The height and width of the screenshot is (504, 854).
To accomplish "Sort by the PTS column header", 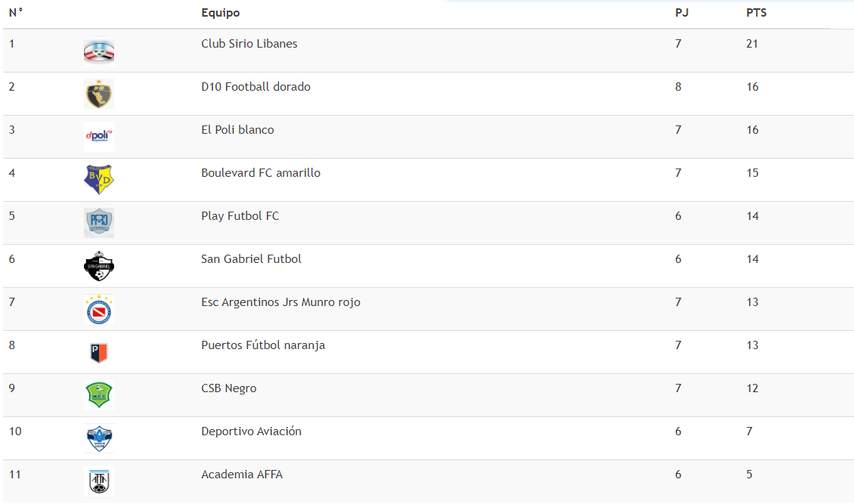I will tap(756, 13).
